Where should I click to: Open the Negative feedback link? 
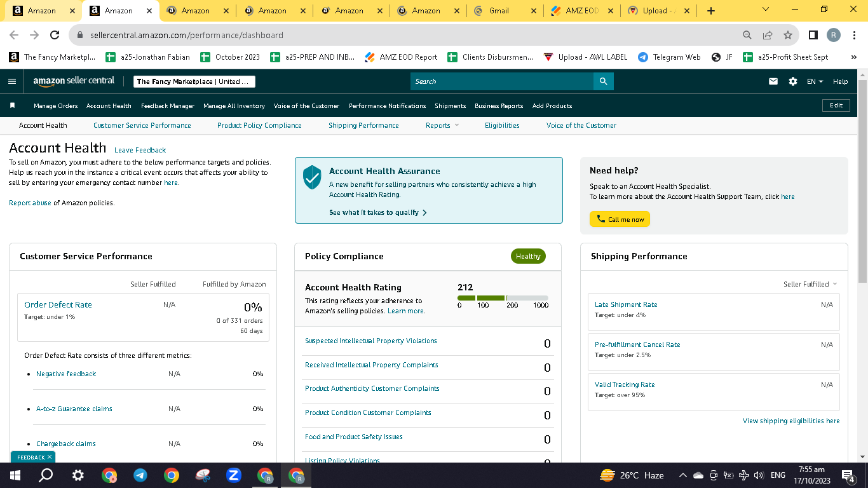click(66, 374)
